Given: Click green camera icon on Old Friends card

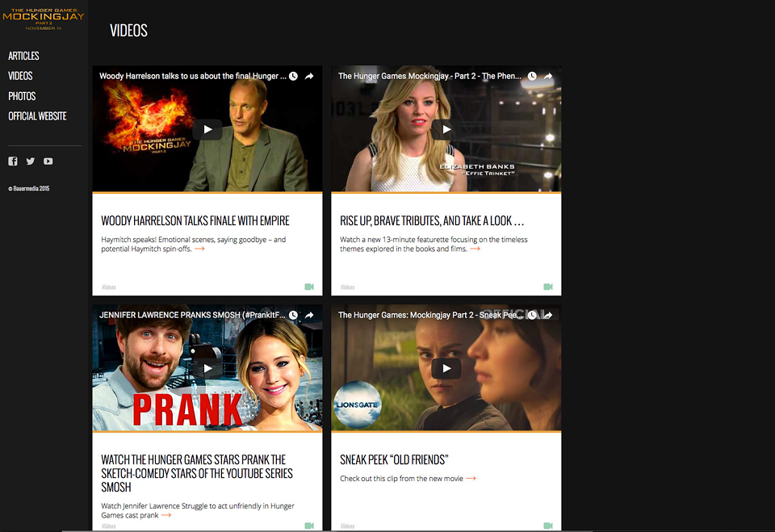Looking at the screenshot, I should (x=548, y=526).
